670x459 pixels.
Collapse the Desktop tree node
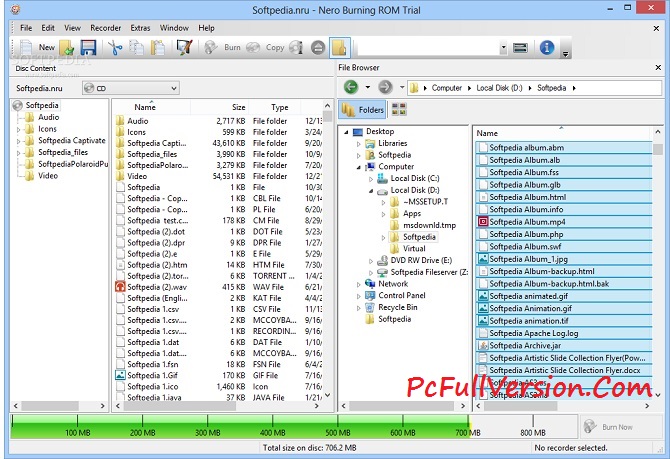pos(346,132)
